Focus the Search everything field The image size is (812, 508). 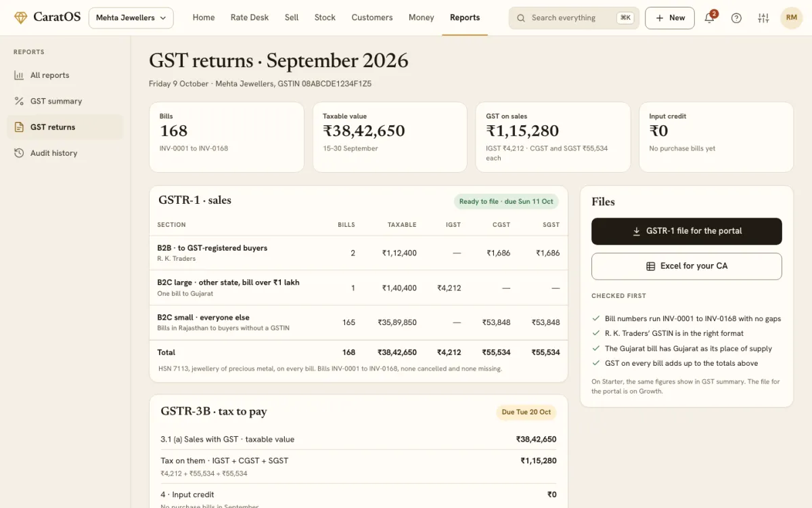pos(574,18)
